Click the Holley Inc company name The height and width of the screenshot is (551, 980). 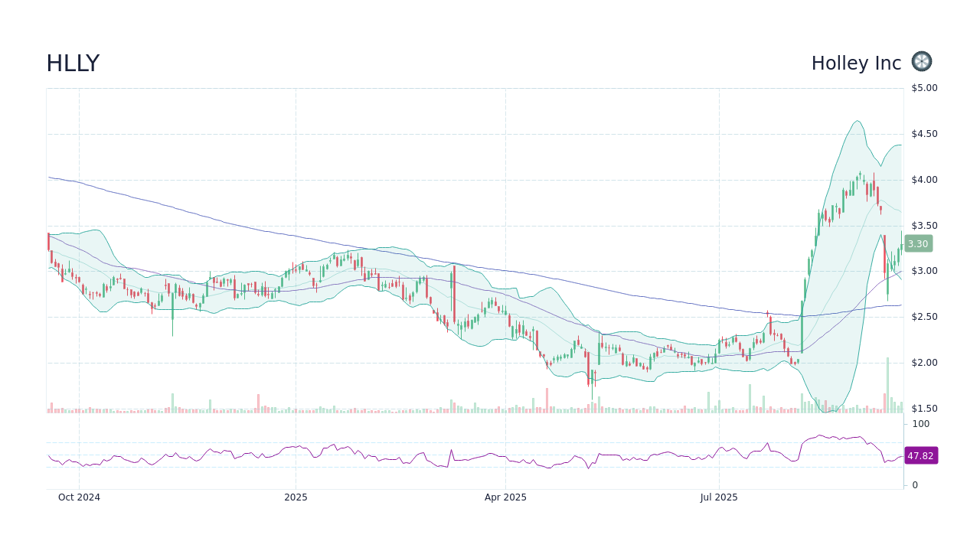[856, 63]
